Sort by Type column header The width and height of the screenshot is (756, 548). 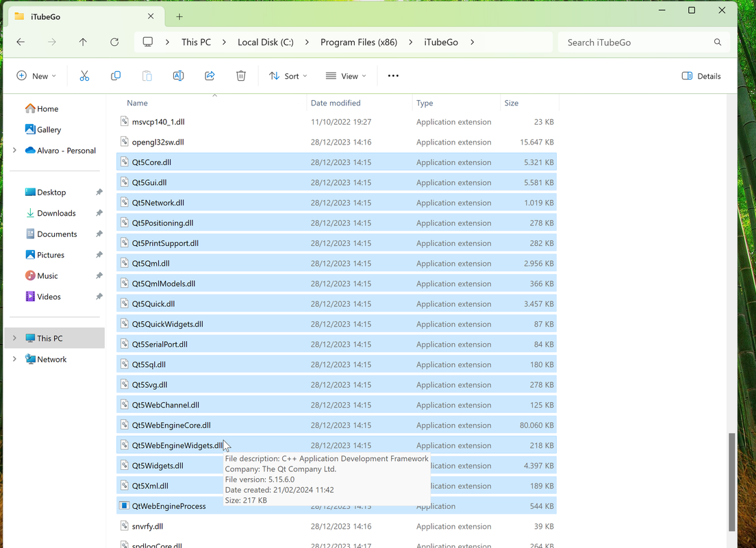pyautogui.click(x=456, y=103)
